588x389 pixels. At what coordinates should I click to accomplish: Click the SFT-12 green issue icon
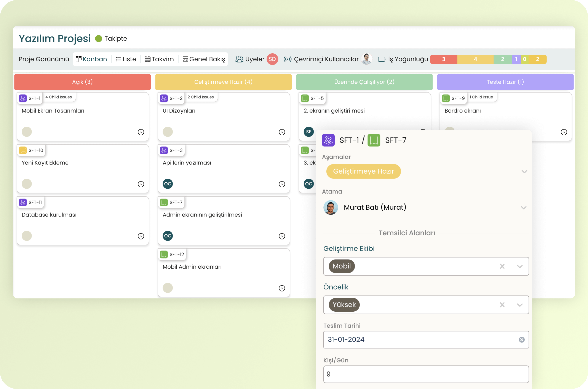[x=164, y=255]
